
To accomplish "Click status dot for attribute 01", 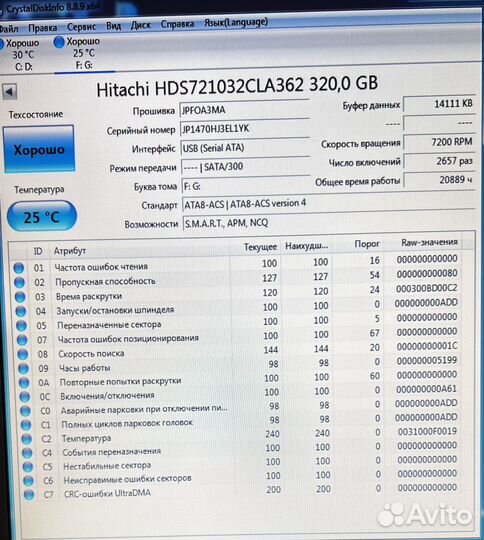I will 19,268.
